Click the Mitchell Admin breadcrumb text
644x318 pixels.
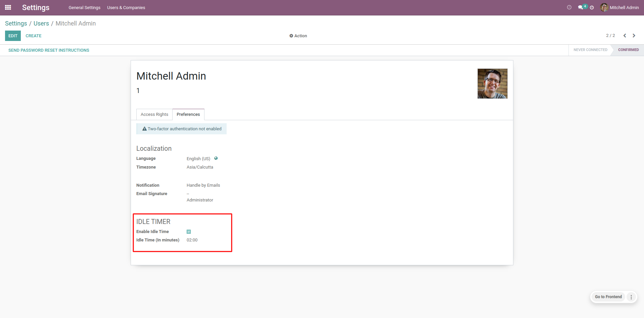[76, 24]
